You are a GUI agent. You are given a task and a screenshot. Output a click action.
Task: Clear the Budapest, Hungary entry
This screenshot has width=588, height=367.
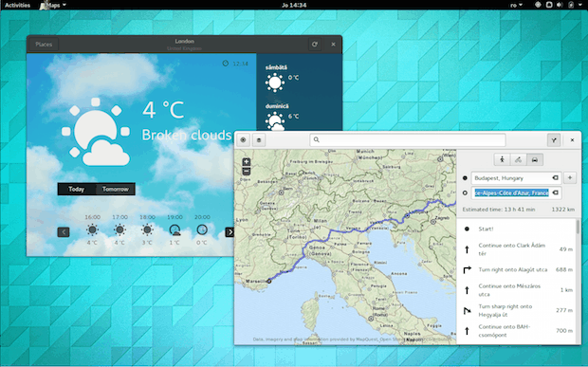[x=555, y=177]
